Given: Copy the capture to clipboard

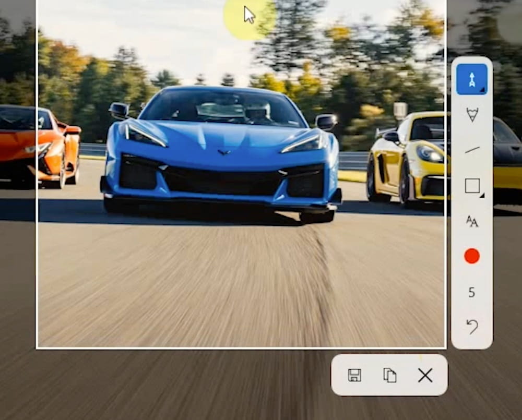Looking at the screenshot, I should tap(389, 375).
